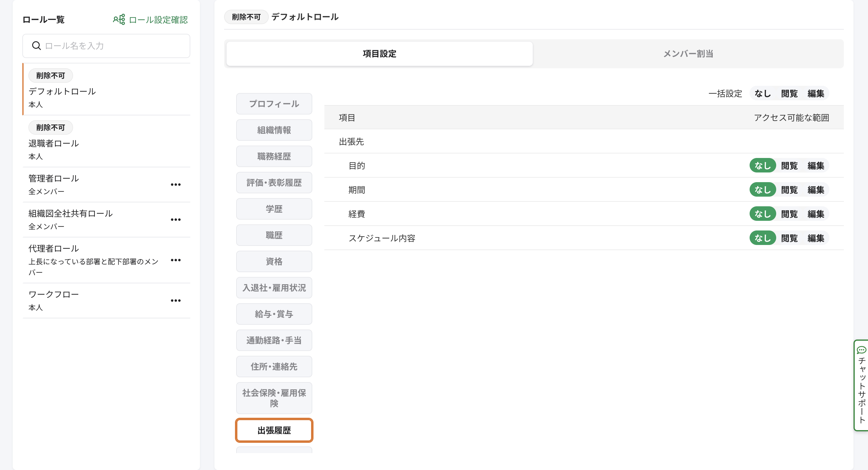Open the 給与・賞与 category
The height and width of the screenshot is (470, 868).
(274, 314)
